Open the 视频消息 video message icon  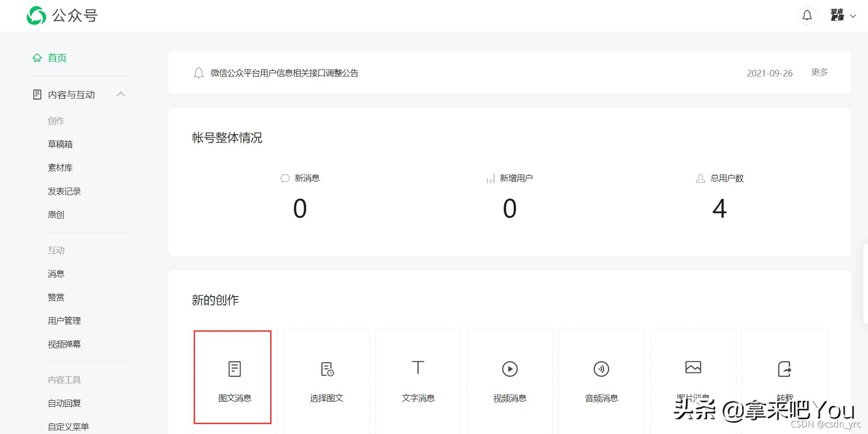pyautogui.click(x=509, y=369)
